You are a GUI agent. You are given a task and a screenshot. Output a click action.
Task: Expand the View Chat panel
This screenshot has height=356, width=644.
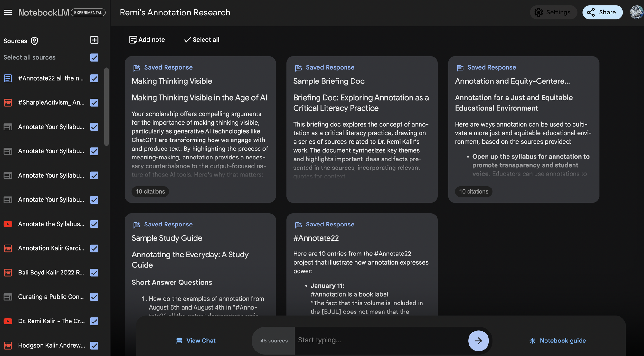pos(196,341)
